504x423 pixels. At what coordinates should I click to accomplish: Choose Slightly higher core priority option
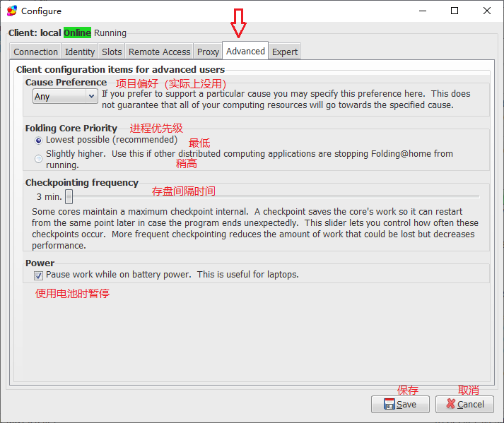click(39, 159)
